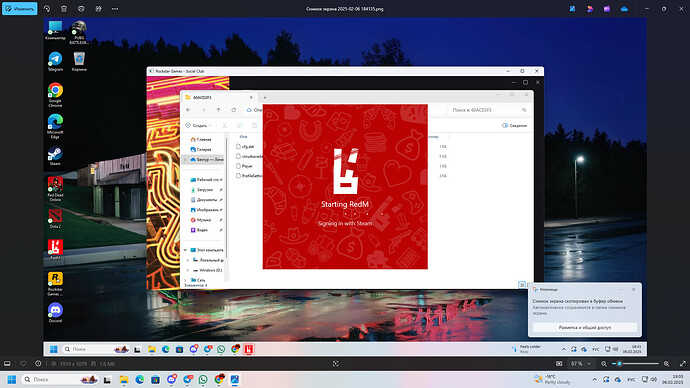This screenshot has width=690, height=388.
Task: Open WhatsApp from the outer taskbar
Action: point(203,379)
